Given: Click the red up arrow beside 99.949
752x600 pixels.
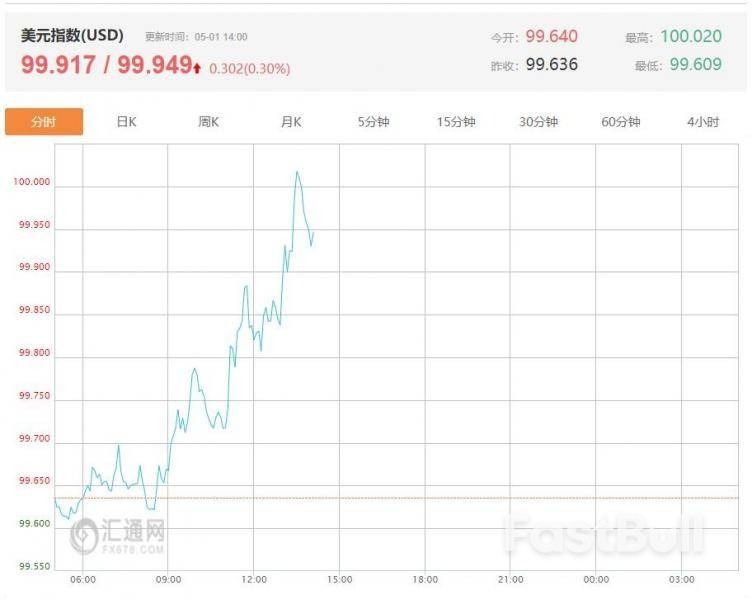Looking at the screenshot, I should pyautogui.click(x=198, y=68).
